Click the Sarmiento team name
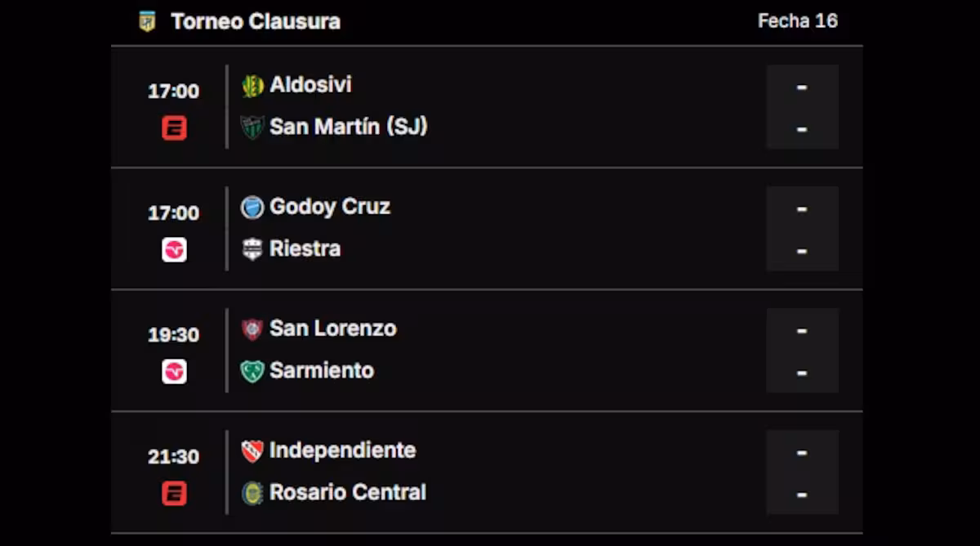The height and width of the screenshot is (546, 980). (x=322, y=370)
